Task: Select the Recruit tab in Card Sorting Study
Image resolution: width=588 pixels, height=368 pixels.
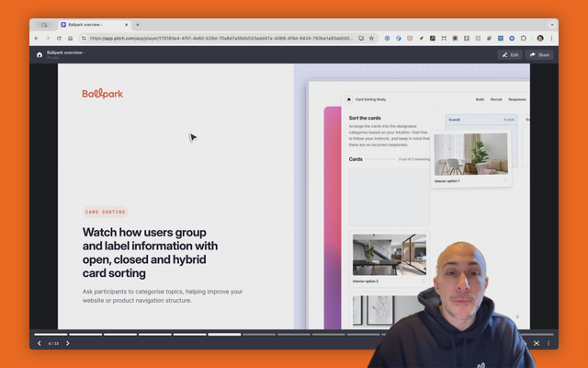Action: pos(496,99)
